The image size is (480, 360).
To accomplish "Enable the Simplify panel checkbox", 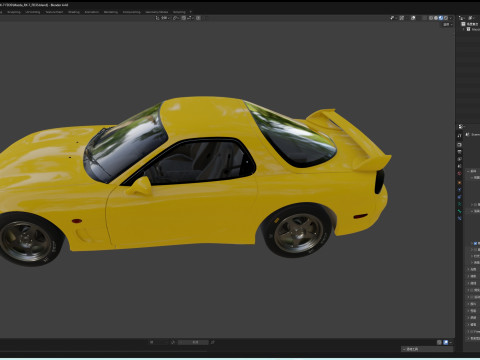I will pos(472,290).
